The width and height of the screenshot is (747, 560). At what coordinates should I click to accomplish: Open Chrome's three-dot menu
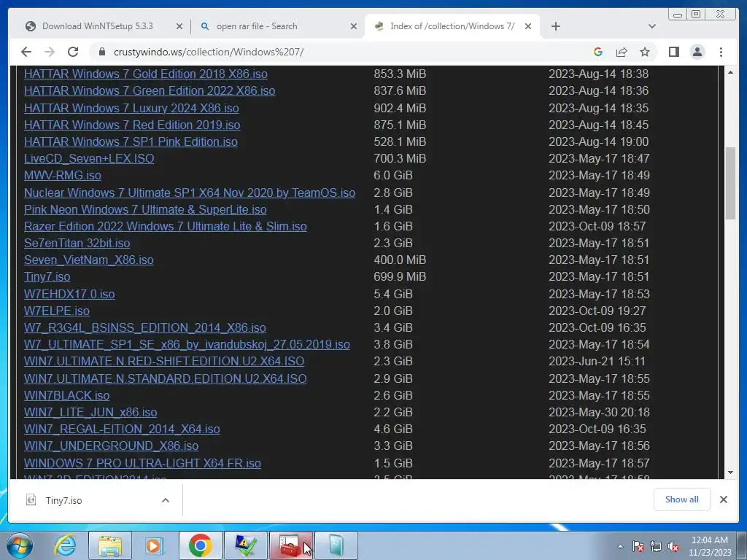(721, 52)
